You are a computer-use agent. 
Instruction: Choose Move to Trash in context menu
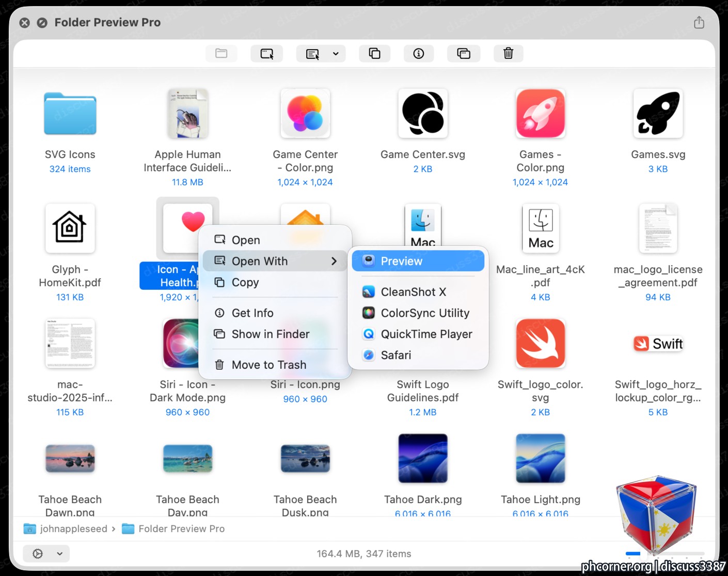tap(275, 365)
